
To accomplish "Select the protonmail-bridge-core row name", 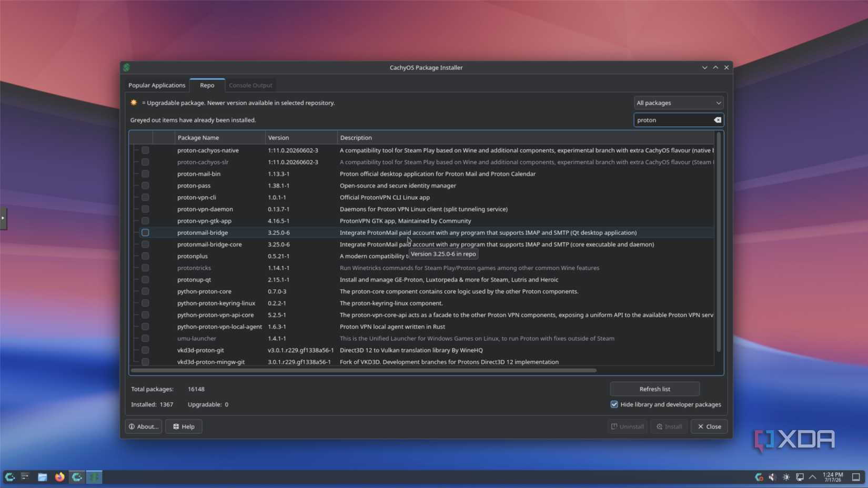I will (x=209, y=245).
